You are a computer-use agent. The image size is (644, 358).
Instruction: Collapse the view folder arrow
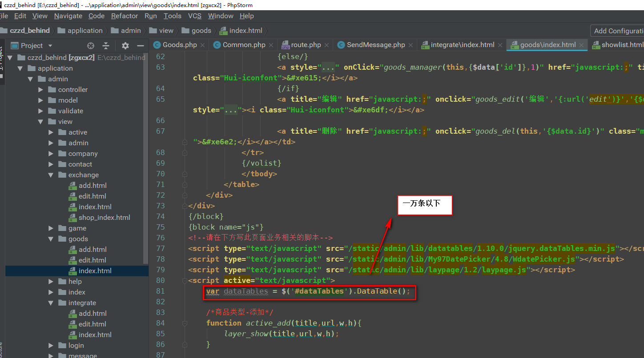pos(40,122)
